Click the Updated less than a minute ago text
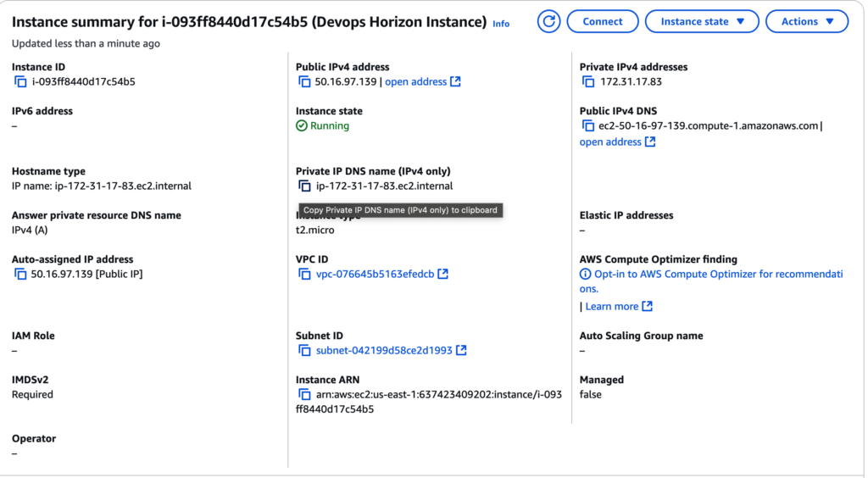868x478 pixels. point(86,44)
